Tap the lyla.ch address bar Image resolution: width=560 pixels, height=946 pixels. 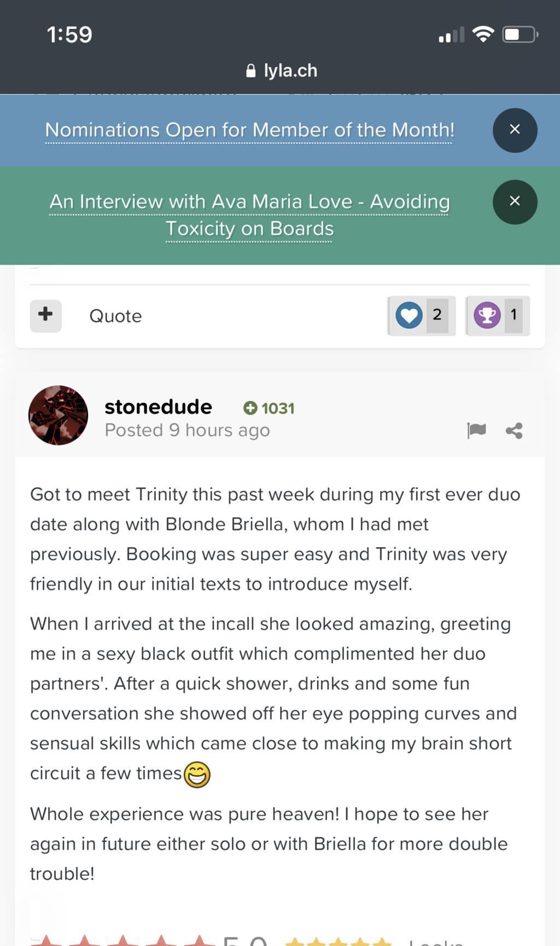tap(290, 71)
